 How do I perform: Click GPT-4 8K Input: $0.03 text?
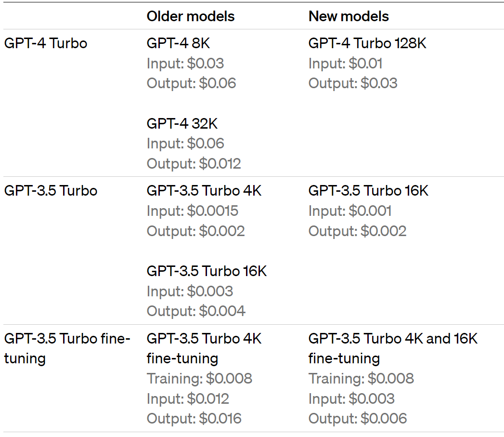point(185,64)
